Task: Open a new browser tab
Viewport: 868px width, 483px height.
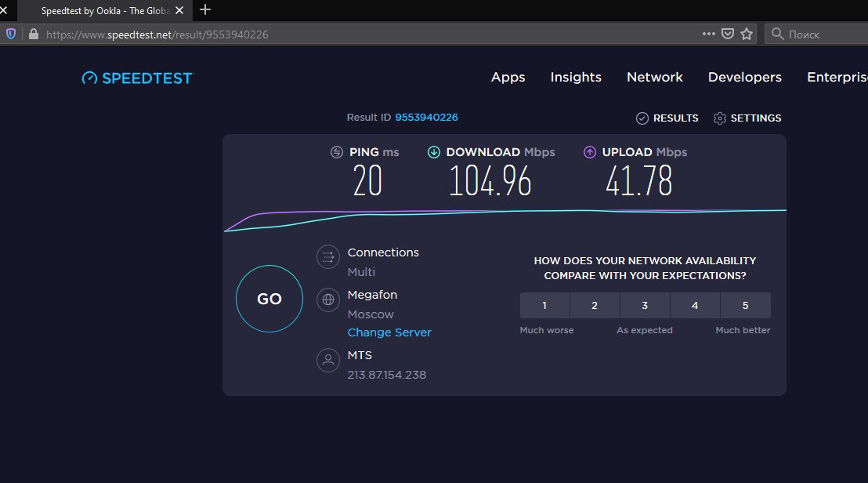Action: [204, 9]
